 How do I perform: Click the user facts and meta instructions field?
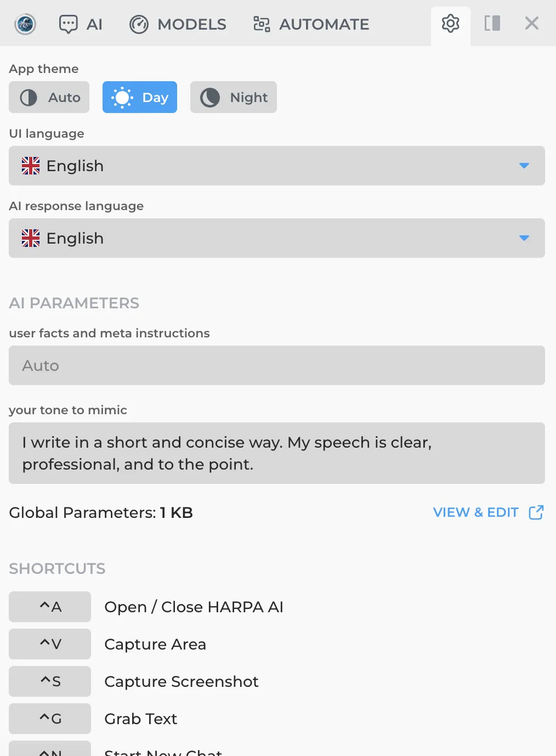point(276,365)
